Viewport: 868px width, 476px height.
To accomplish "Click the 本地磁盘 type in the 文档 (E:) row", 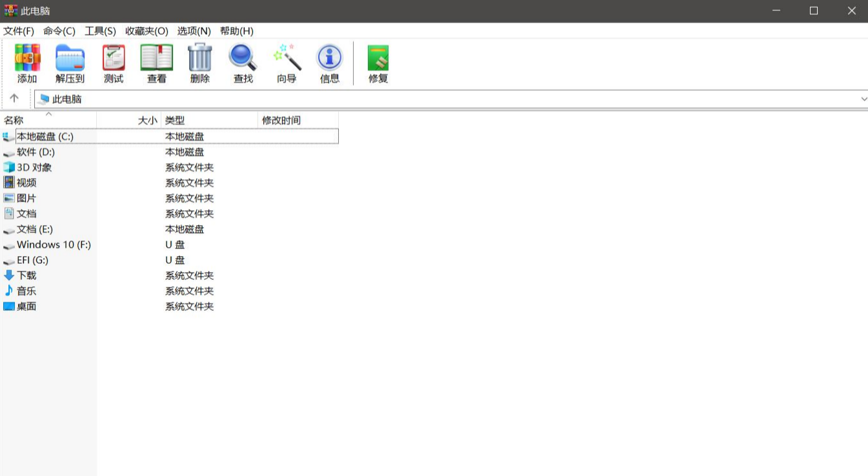I will tap(185, 229).
